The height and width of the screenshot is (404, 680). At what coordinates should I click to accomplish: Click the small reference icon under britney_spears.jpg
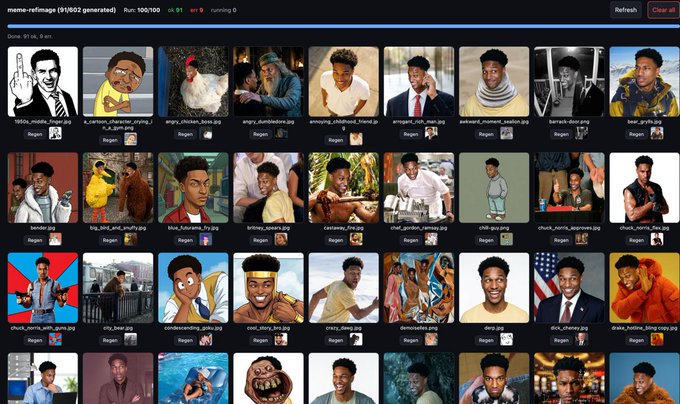(x=281, y=239)
